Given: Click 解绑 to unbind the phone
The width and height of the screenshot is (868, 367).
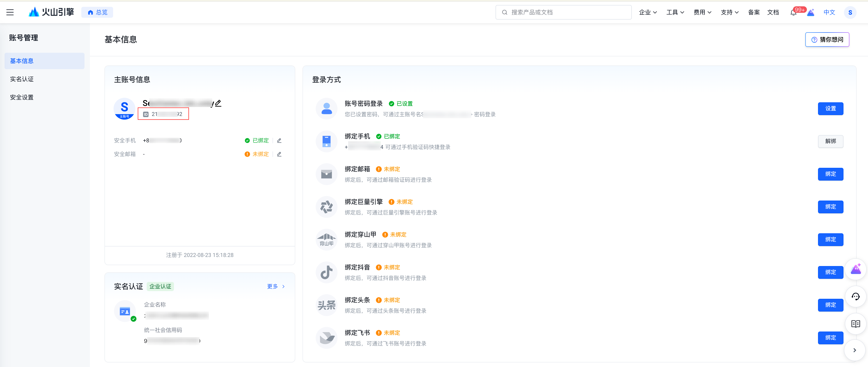Looking at the screenshot, I should [830, 141].
